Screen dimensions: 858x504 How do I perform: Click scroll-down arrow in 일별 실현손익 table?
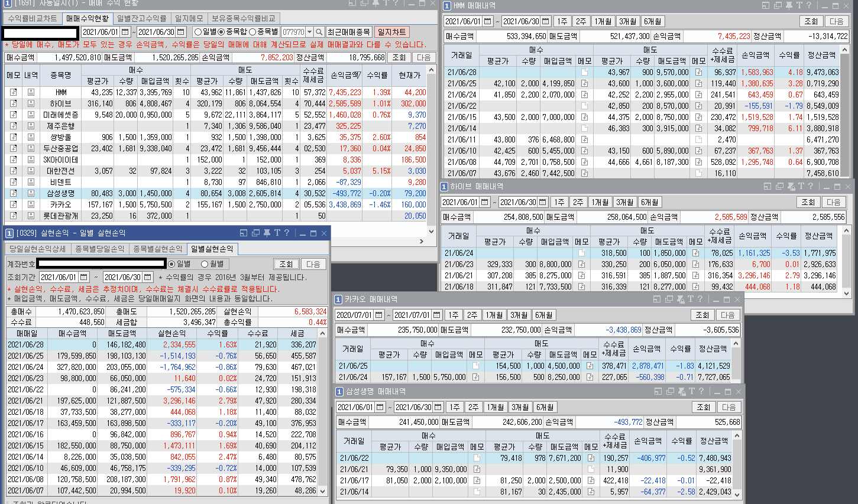[323, 491]
